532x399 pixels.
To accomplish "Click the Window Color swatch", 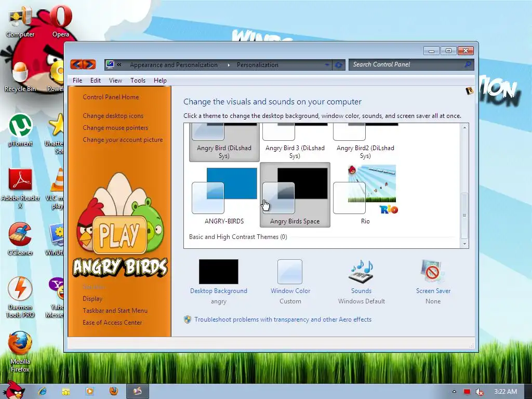I will point(290,272).
